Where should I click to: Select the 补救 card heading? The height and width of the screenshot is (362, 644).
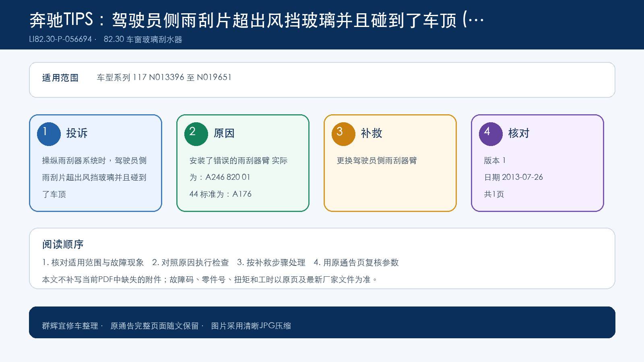[372, 133]
